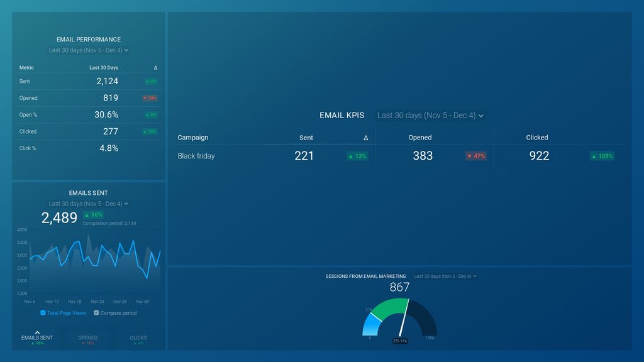Screen dimensions: 644x362
Task: Switch to the OPENED tab
Action: tap(87, 339)
